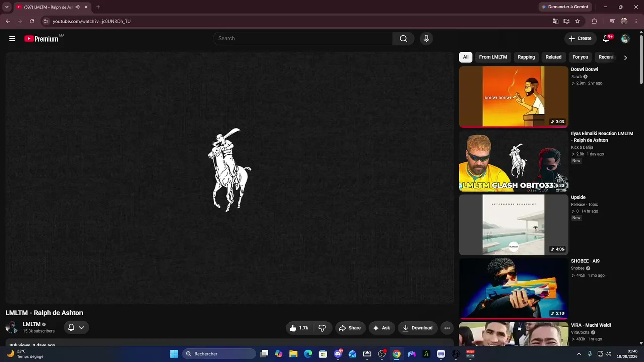
Task: Show more filter chips with the arrow
Action: pos(625,58)
